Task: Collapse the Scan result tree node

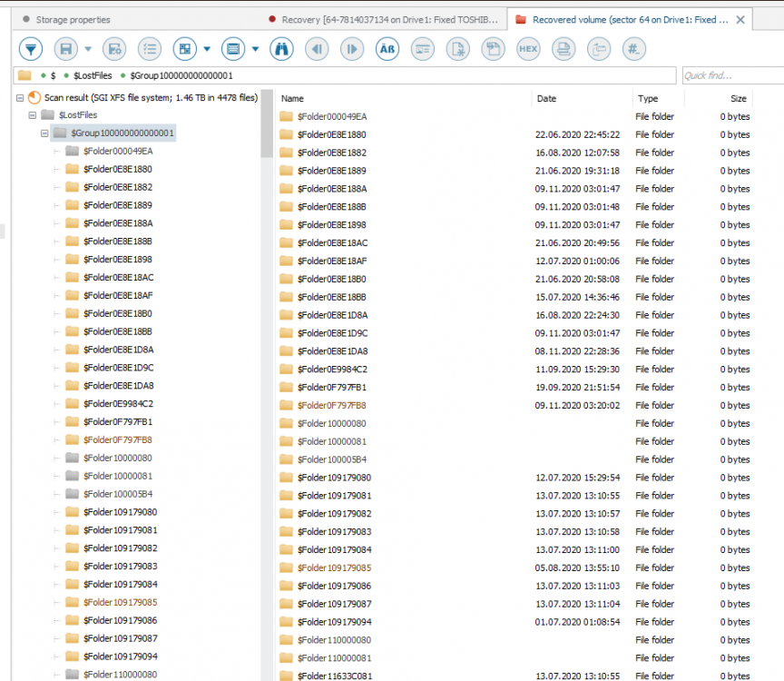Action: click(20, 97)
